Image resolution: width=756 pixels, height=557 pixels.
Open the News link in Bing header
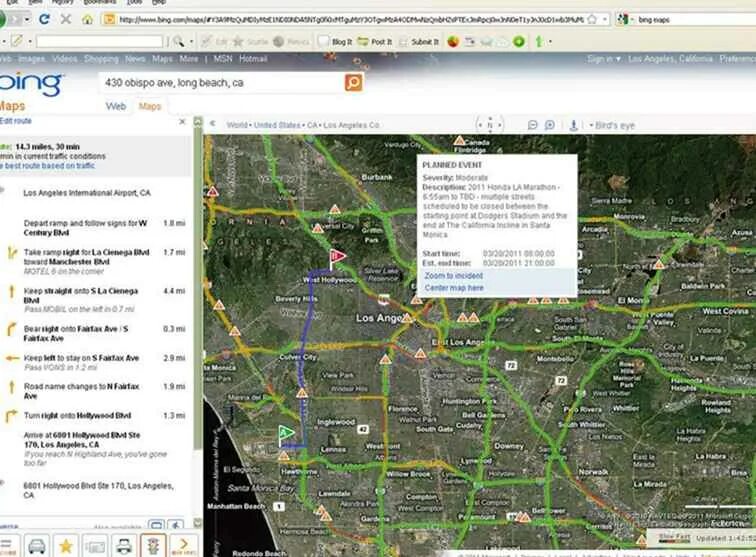[x=135, y=59]
